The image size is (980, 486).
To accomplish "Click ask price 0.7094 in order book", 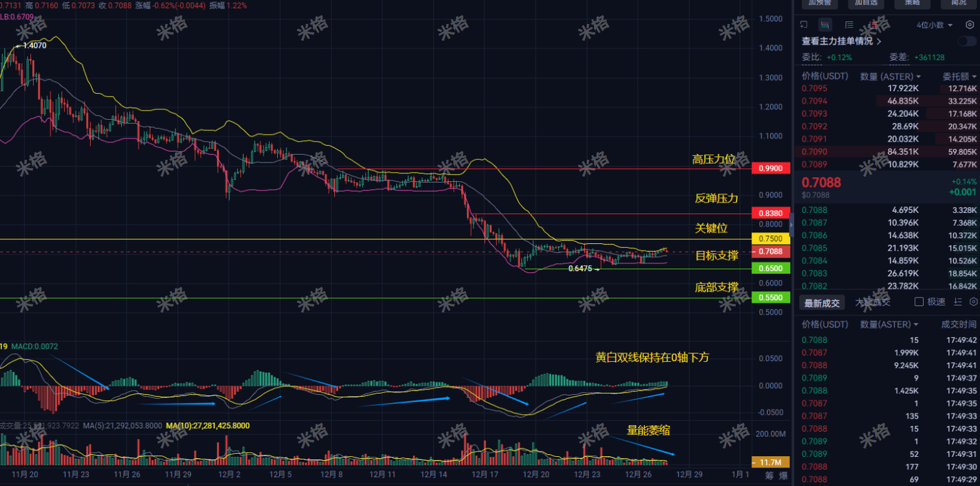I will coord(814,101).
